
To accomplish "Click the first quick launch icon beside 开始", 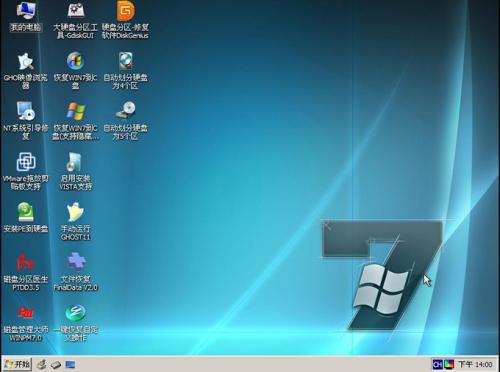I will tap(41, 365).
